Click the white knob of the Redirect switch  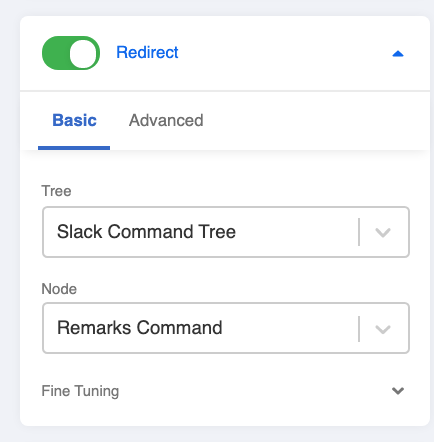click(x=83, y=53)
